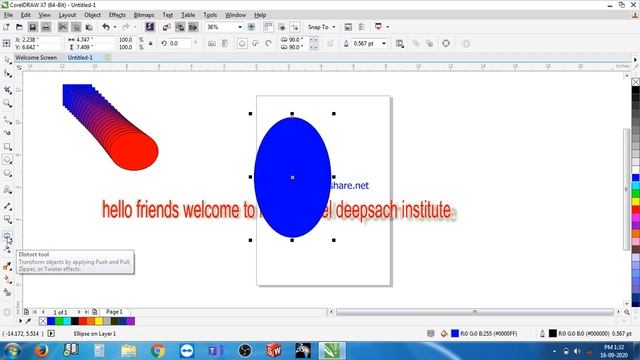This screenshot has width=640, height=360.
Task: Select the Color Eyedropper tool
Action: point(7,266)
